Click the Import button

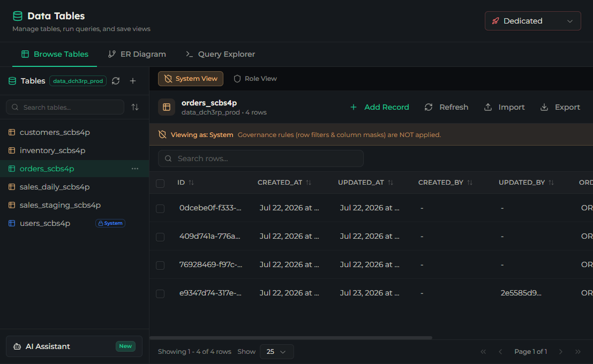coord(505,108)
